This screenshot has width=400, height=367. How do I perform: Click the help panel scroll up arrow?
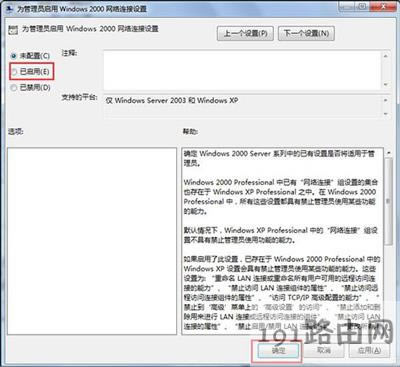pyautogui.click(x=389, y=153)
